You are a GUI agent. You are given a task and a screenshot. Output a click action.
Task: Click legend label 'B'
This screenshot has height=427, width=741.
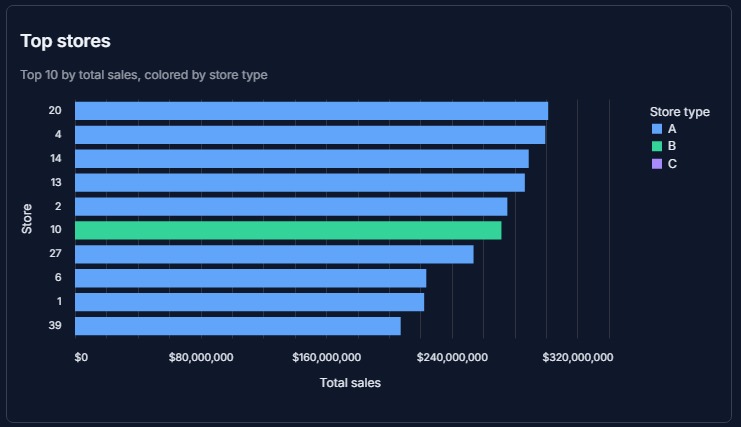tap(672, 146)
